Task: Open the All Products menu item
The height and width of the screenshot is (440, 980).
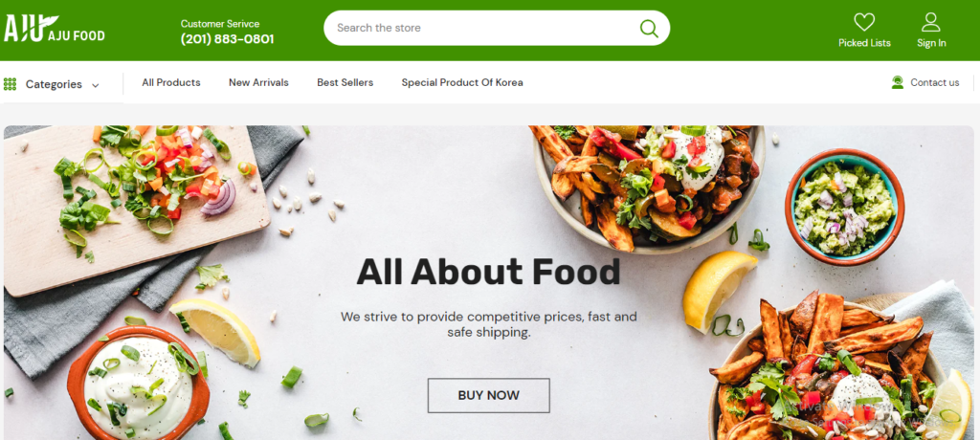Action: 171,82
